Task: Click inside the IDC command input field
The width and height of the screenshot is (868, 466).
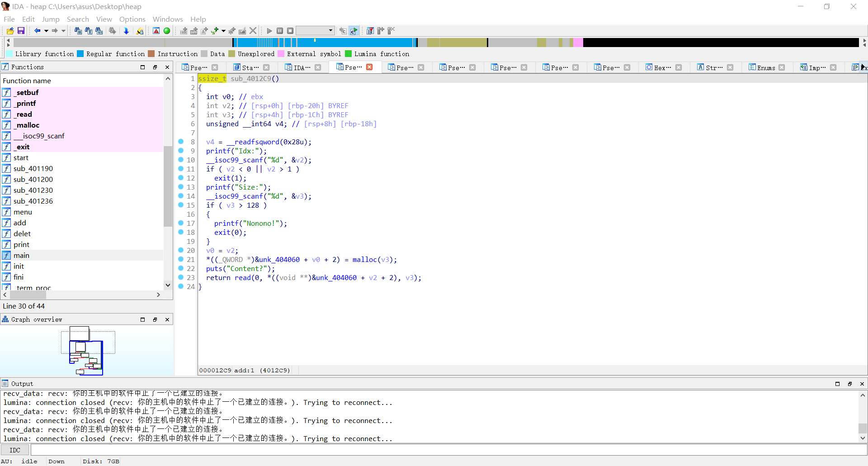Action: pos(448,450)
